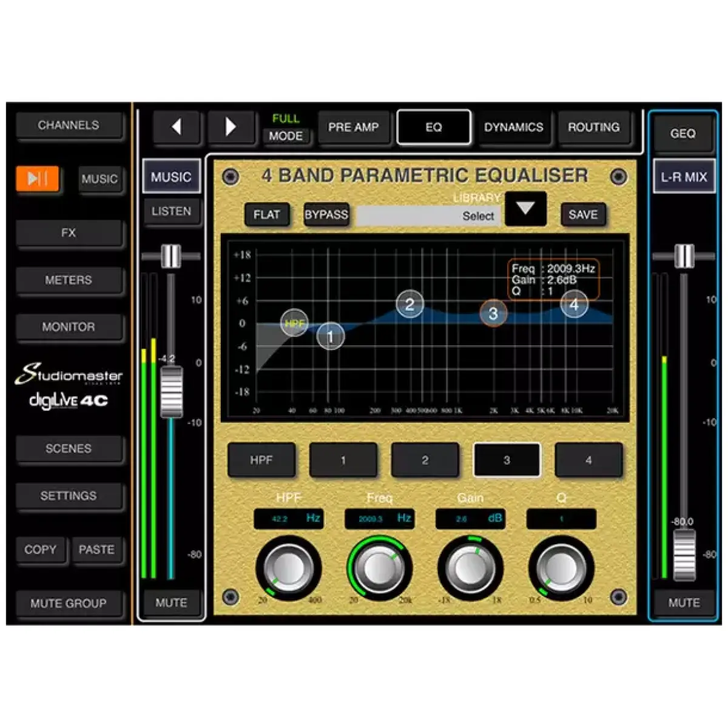
Task: Enable LISTEN on the MUSIC channel
Action: pos(172,211)
